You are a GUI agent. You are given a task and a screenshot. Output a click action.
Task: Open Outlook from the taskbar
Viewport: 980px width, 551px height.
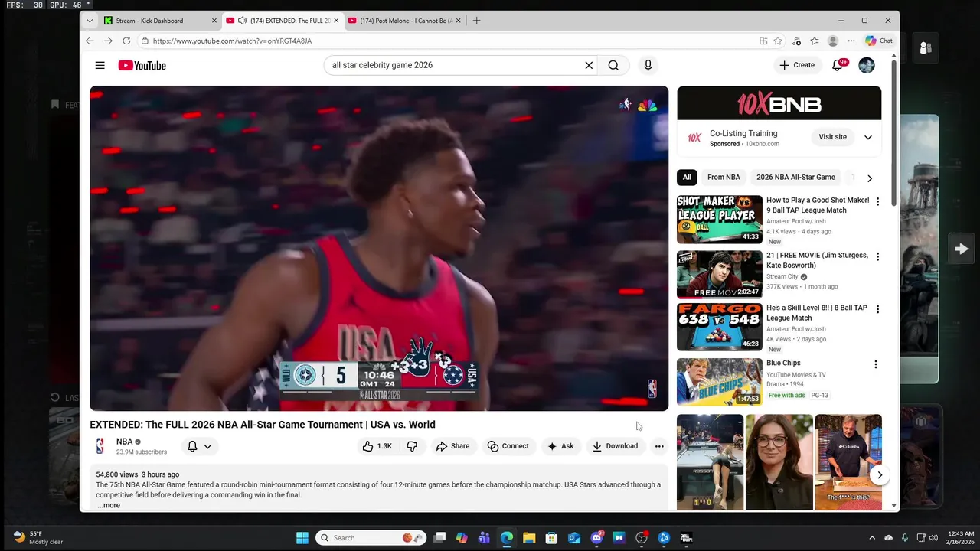coord(574,538)
